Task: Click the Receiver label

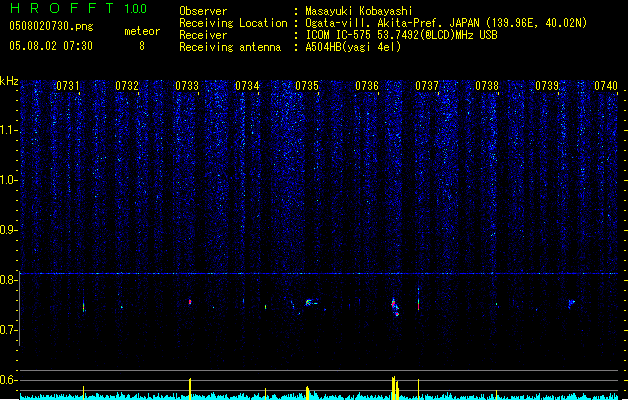Action: pos(203,35)
